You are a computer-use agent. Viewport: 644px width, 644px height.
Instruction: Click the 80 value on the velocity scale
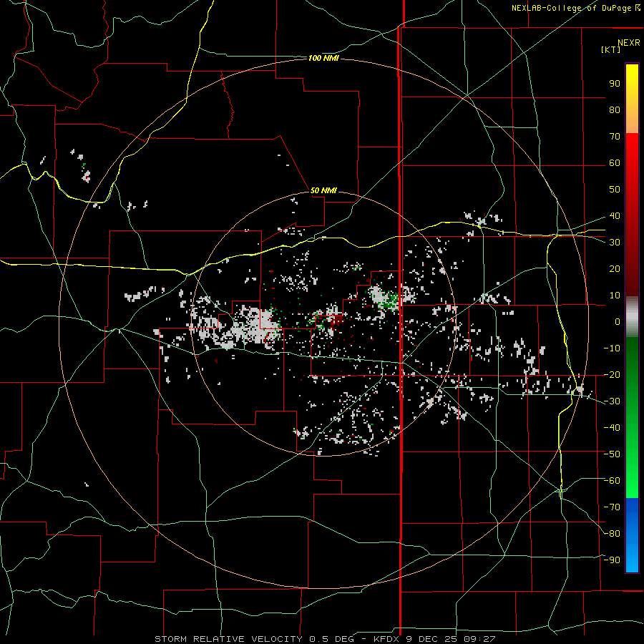coord(615,110)
